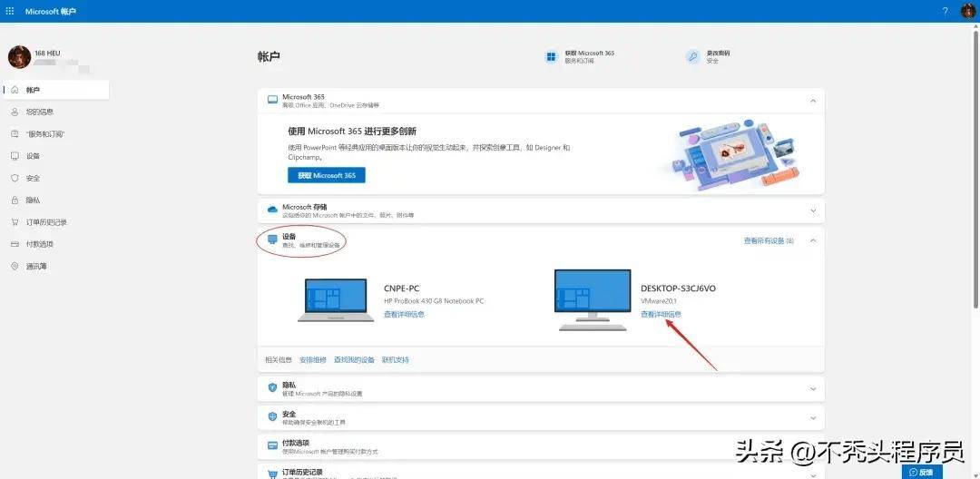Click the 隐私 shield icon in card
The height and width of the screenshot is (479, 980).
[272, 388]
